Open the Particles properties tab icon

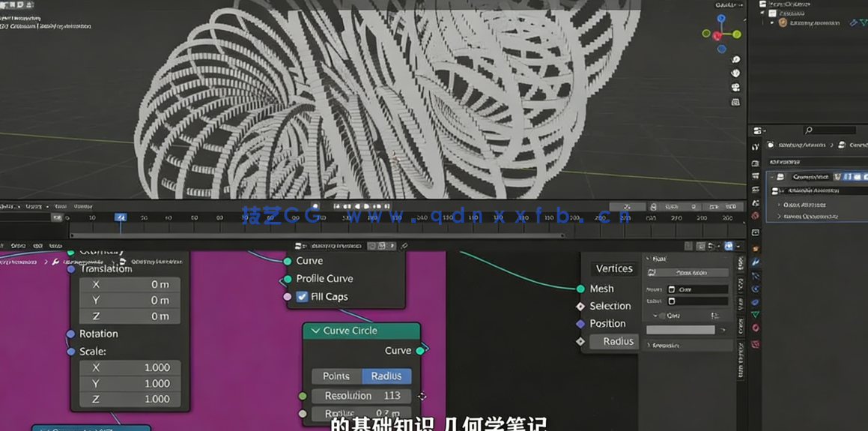tap(756, 275)
